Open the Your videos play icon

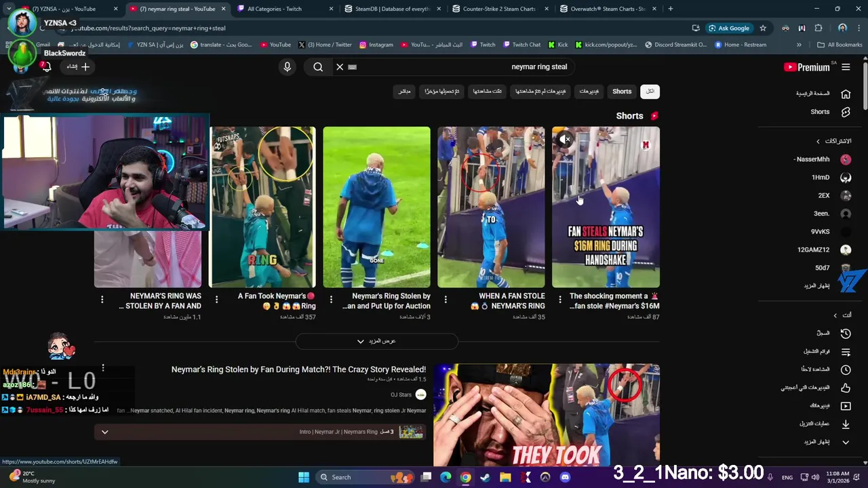pyautogui.click(x=846, y=406)
